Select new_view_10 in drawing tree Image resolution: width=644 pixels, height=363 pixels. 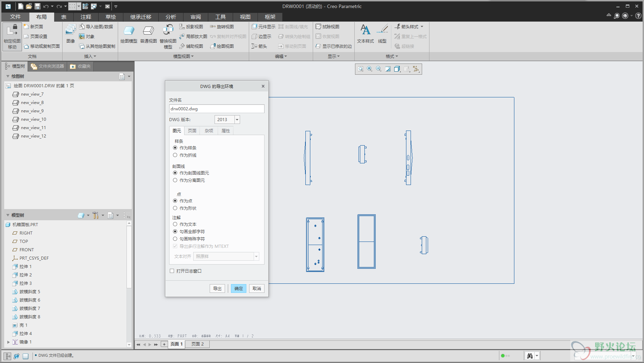[x=29, y=119]
